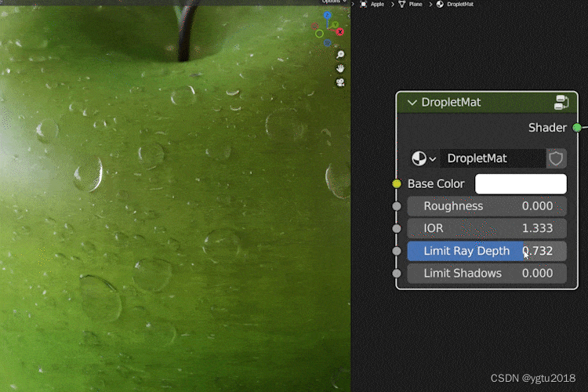Viewport: 588px width, 392px height.
Task: Click the Limit Ray Depth slider
Action: [487, 251]
